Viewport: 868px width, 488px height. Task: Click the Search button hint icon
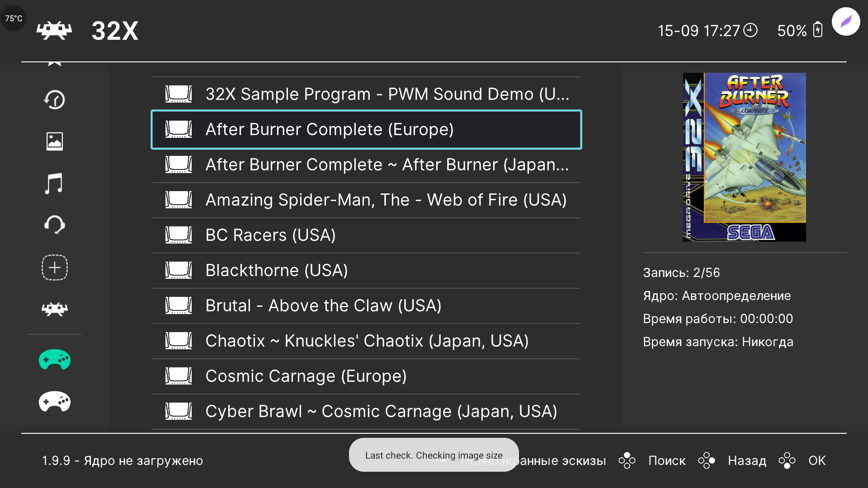pos(627,460)
